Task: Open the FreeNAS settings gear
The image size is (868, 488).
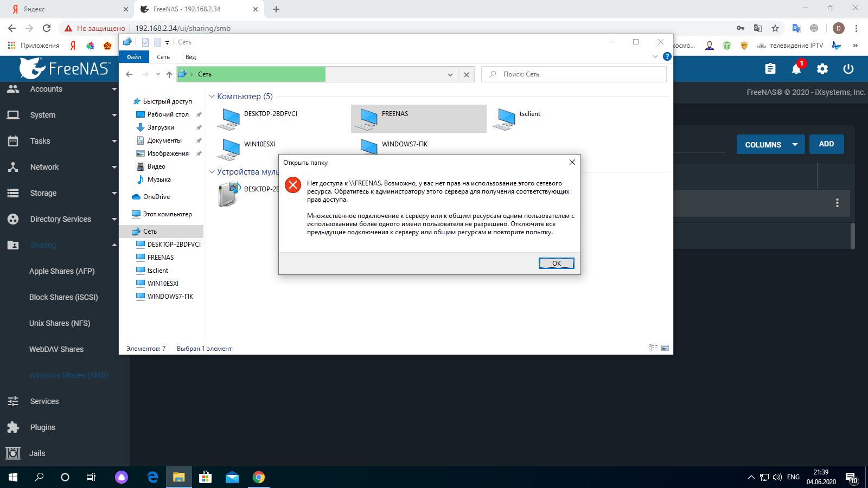Action: coord(822,69)
